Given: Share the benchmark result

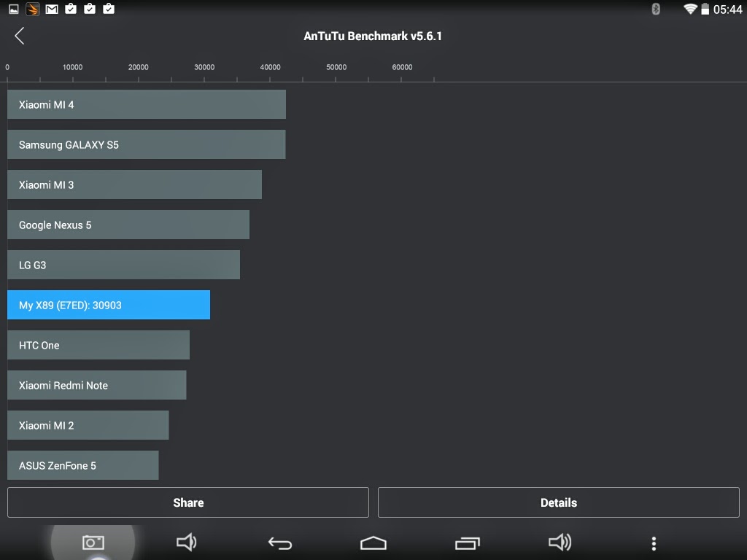Looking at the screenshot, I should point(188,502).
